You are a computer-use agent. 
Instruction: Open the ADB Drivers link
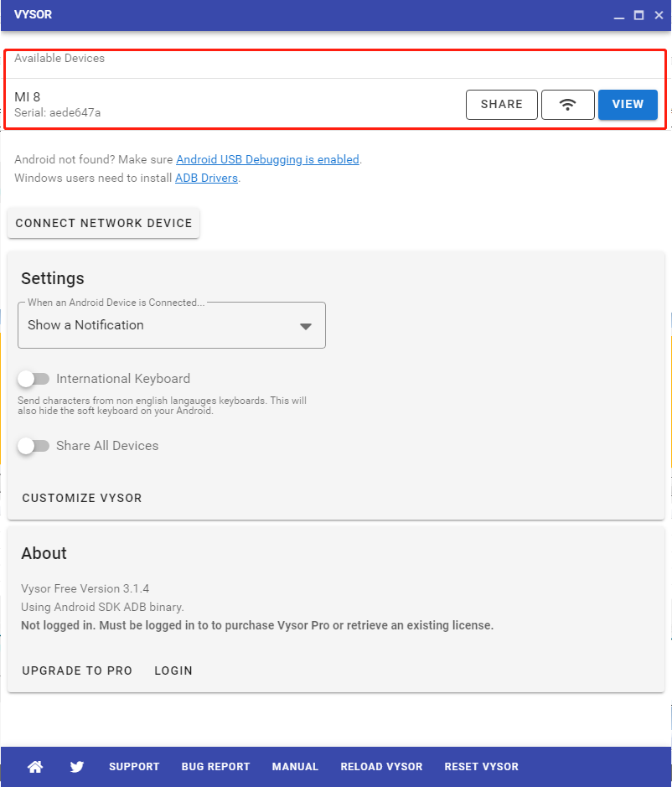pos(206,178)
